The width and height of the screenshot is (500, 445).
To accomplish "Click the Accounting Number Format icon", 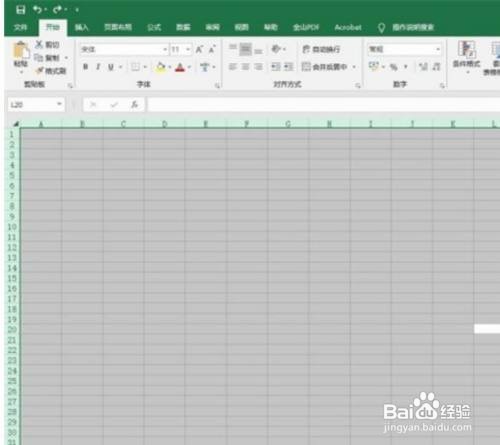I will pyautogui.click(x=374, y=67).
